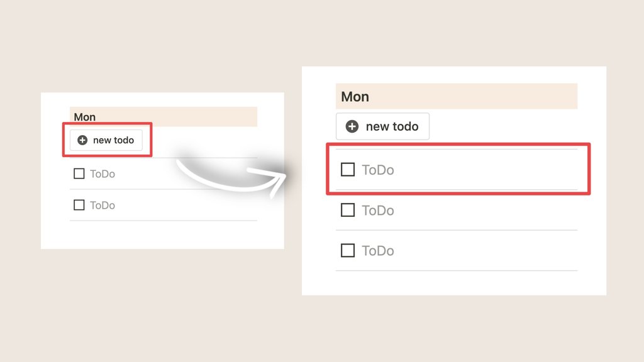Edit the second 'ToDo' text in the left panel

(x=103, y=206)
